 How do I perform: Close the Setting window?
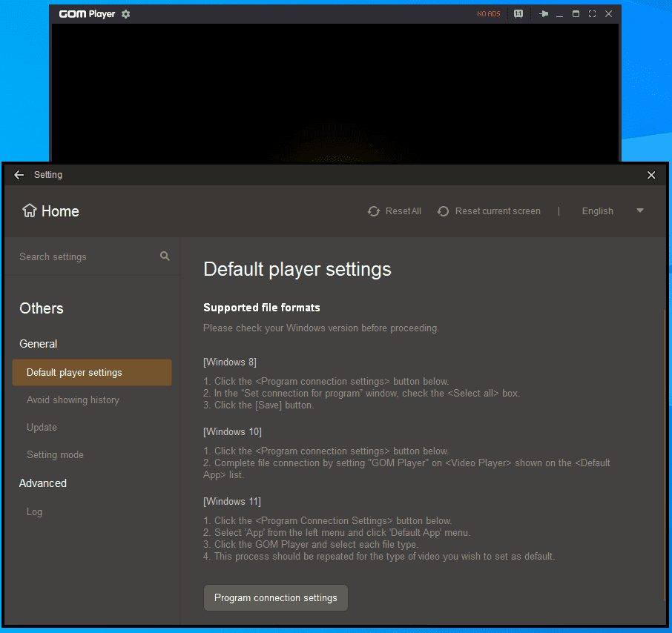point(651,175)
